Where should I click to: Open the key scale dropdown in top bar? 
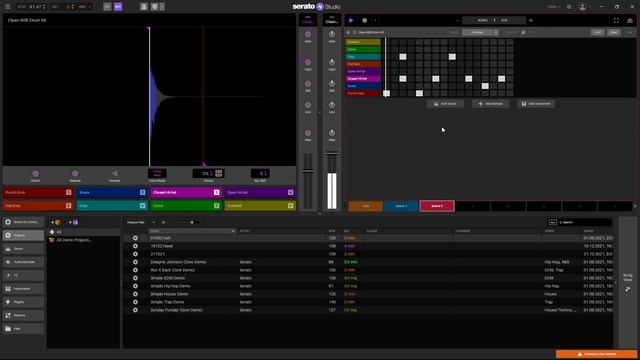click(84, 7)
